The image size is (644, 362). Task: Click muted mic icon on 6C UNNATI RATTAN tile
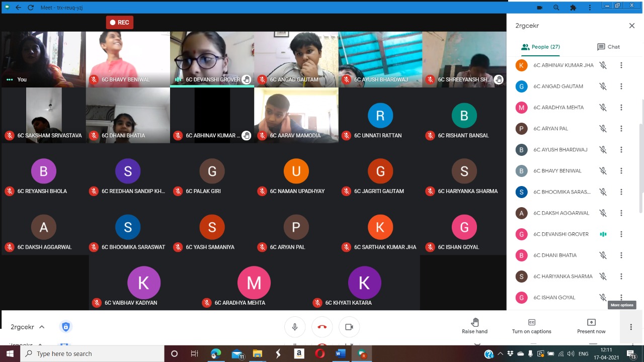(x=346, y=135)
